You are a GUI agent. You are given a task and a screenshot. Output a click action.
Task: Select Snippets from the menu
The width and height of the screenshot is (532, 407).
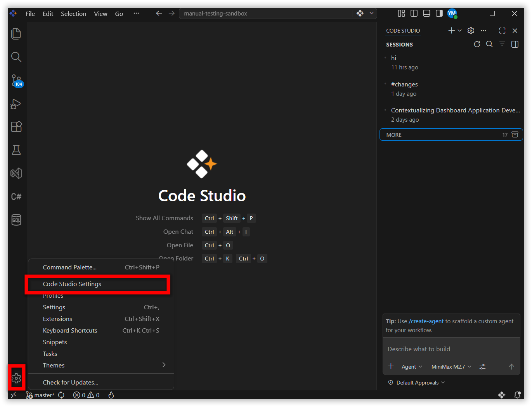click(x=101, y=342)
